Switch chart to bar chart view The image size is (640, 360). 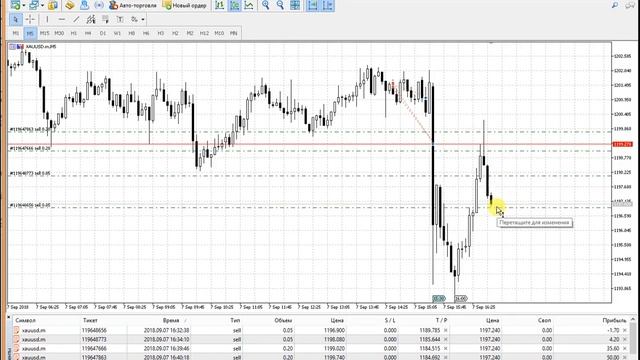tap(220, 5)
